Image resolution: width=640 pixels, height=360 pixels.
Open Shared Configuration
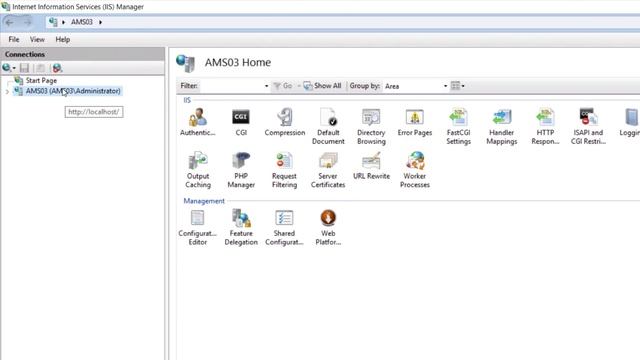[x=284, y=227]
